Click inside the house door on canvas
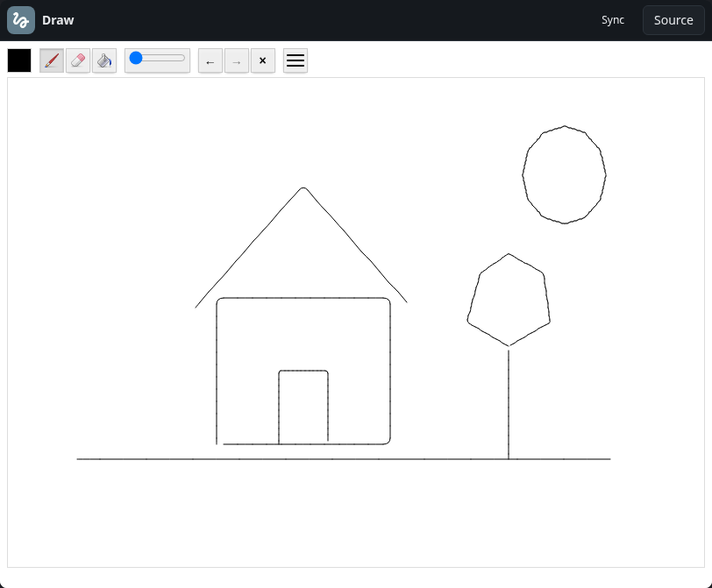This screenshot has width=712, height=588. [x=303, y=407]
